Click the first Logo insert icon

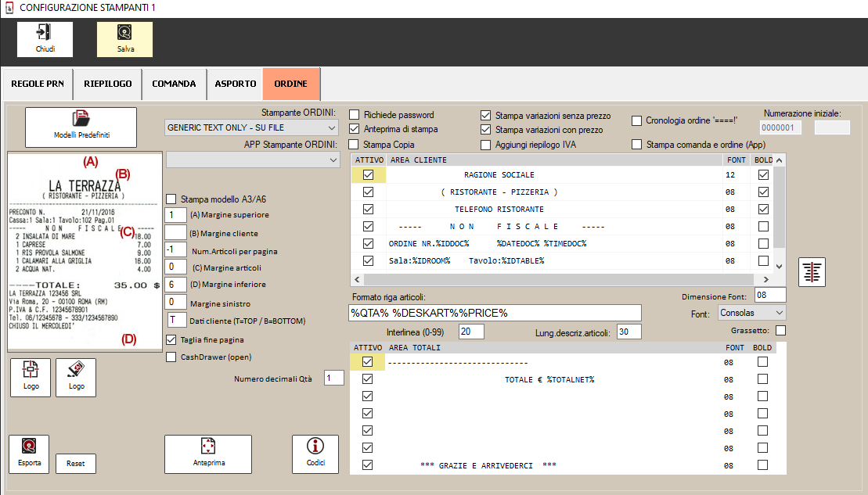click(31, 378)
